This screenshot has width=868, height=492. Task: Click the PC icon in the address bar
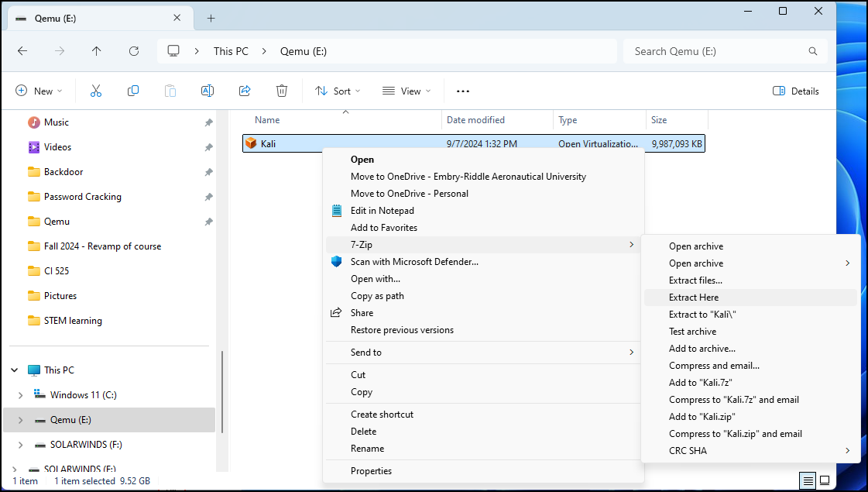pos(173,51)
